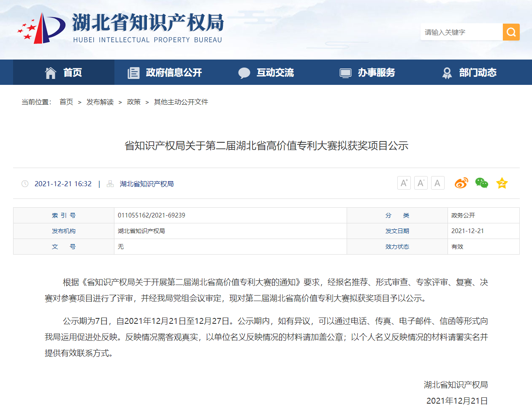Focus the 请输入关键字 search field
Image resolution: width=532 pixels, height=410 pixels.
461,32
